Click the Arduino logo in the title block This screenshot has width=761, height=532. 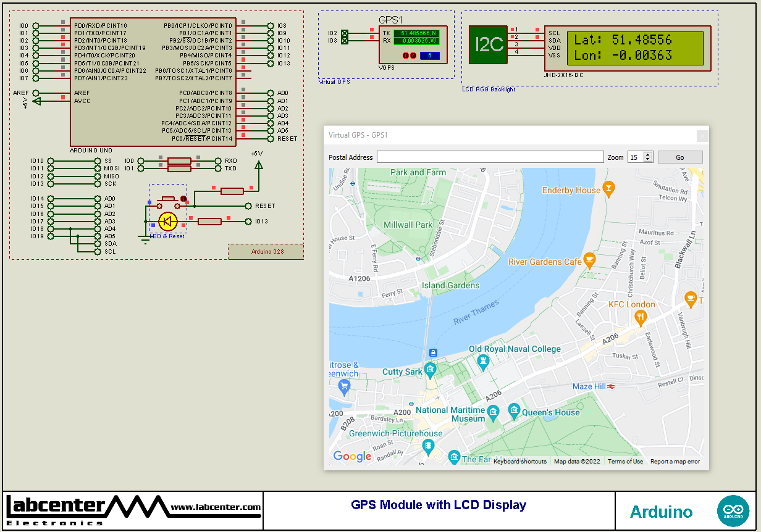click(733, 510)
